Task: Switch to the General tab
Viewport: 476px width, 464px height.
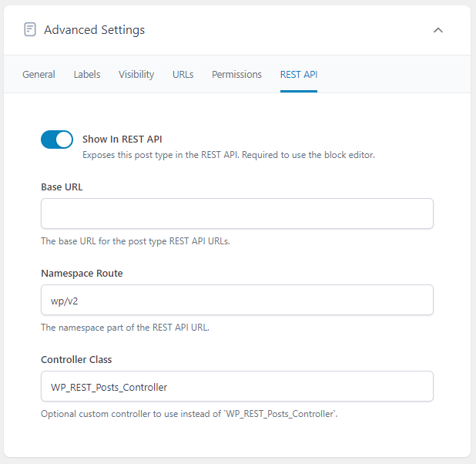Action: click(39, 75)
